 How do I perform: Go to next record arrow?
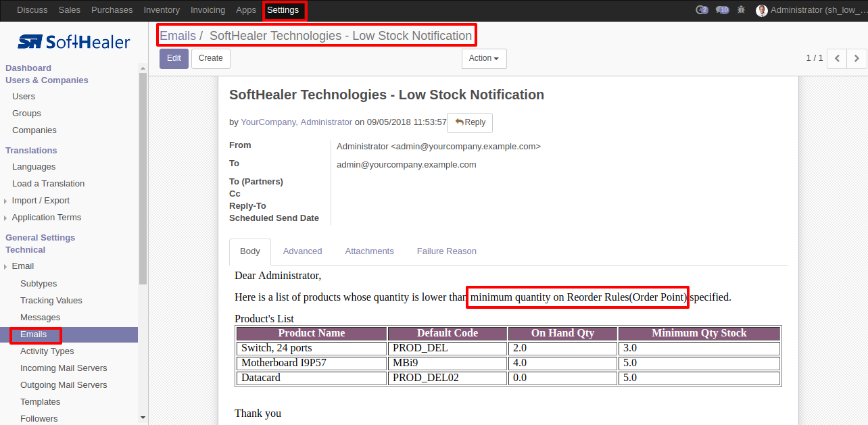coord(857,59)
